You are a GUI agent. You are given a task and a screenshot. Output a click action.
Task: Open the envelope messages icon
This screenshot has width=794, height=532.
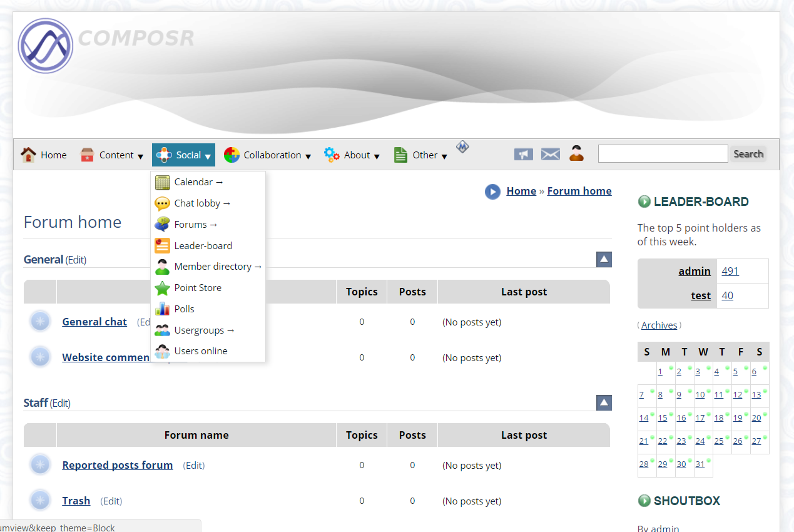pos(550,155)
